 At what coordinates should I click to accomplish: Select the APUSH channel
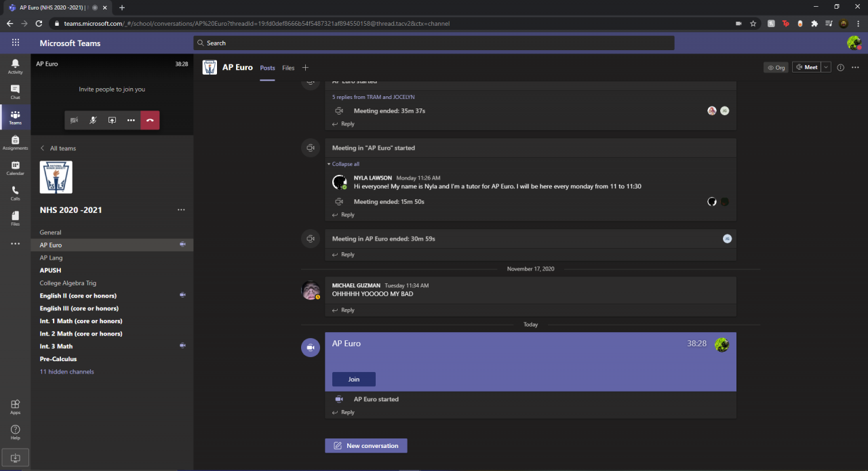coord(112,270)
